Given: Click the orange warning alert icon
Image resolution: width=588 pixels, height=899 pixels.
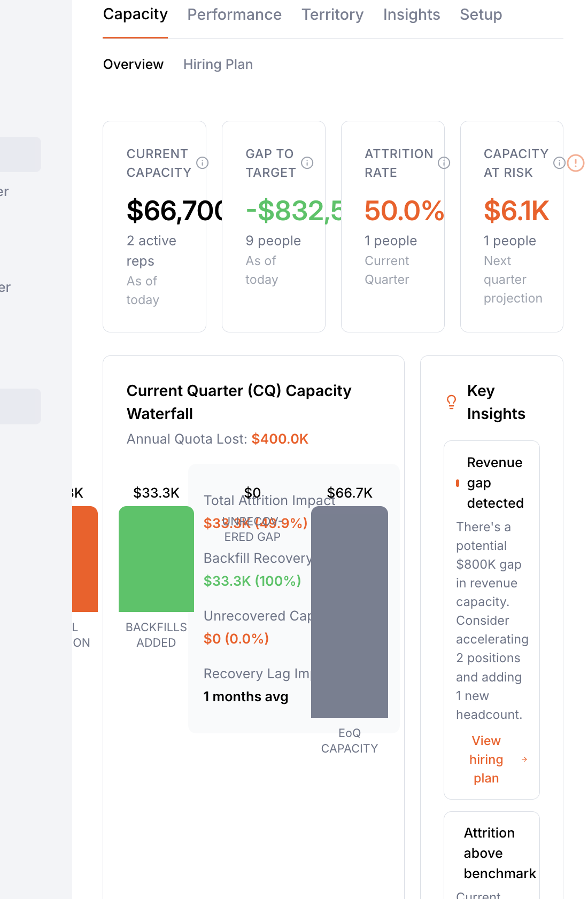Looking at the screenshot, I should [x=576, y=162].
